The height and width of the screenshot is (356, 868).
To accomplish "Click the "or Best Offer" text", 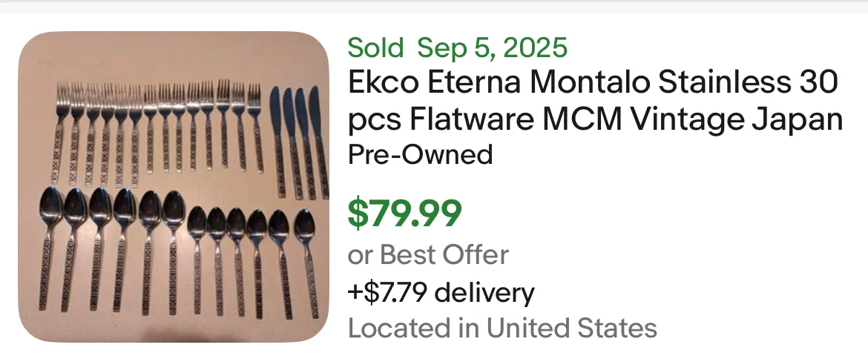I will pyautogui.click(x=428, y=254).
